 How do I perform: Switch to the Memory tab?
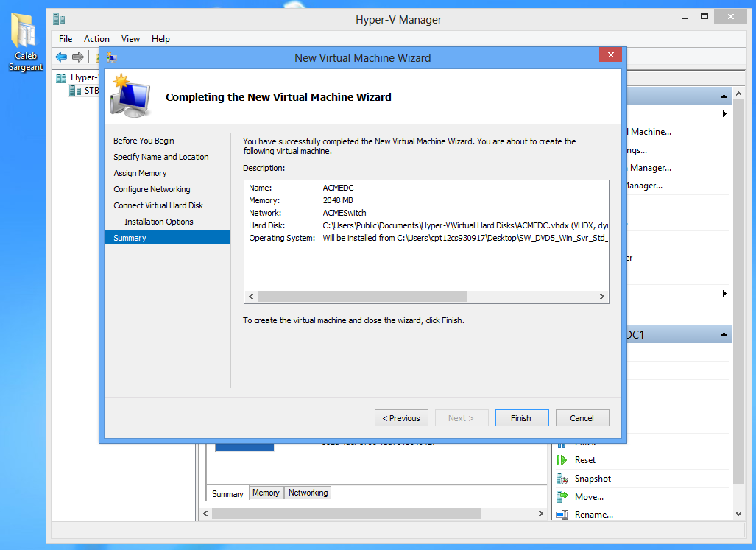coord(266,493)
